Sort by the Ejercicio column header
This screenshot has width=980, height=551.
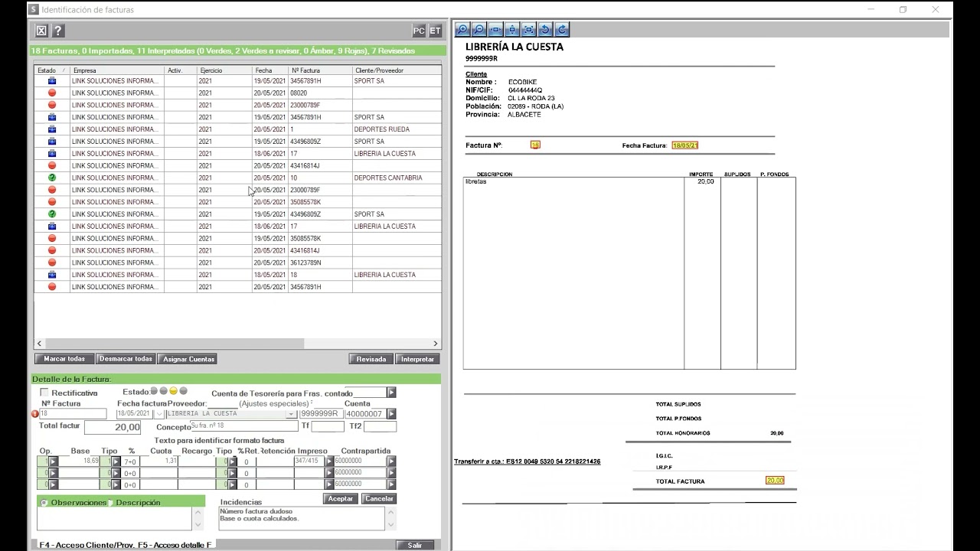(x=224, y=70)
